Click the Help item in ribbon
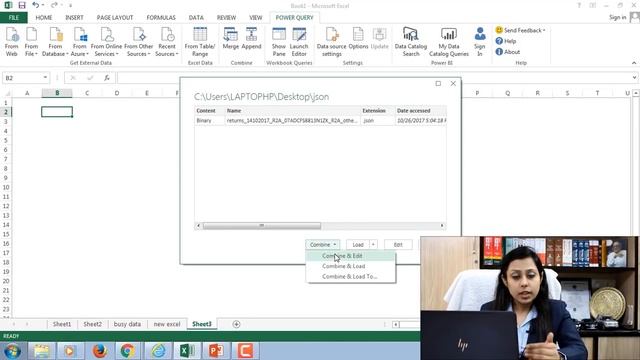The height and width of the screenshot is (360, 640). (x=506, y=41)
